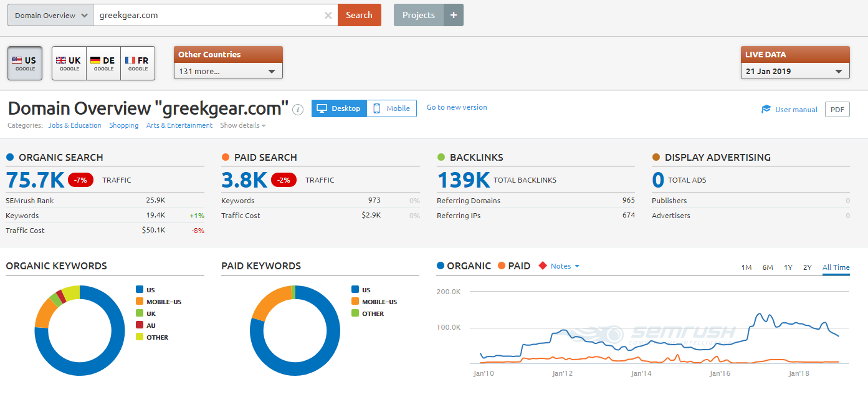
Task: Select the US Google database
Action: coord(25,64)
